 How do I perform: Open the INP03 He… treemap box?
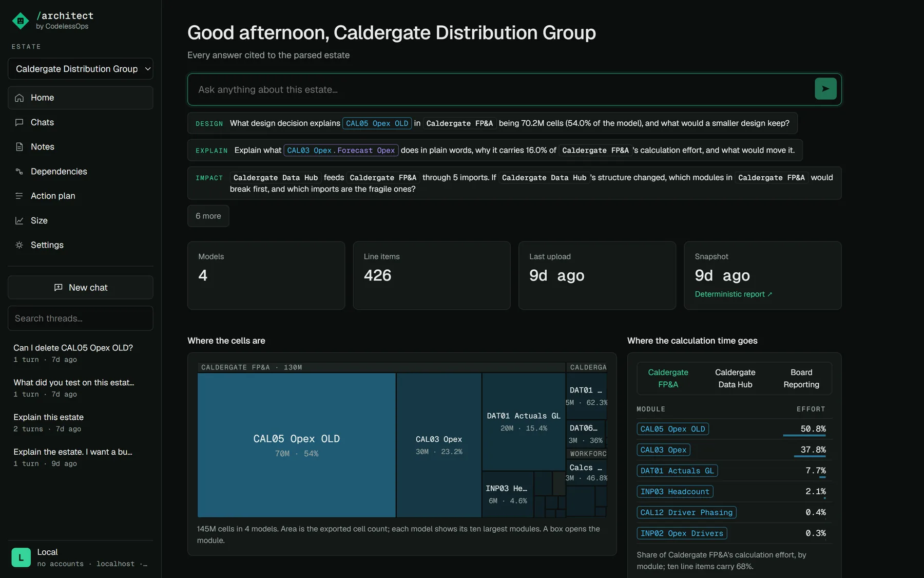508,494
